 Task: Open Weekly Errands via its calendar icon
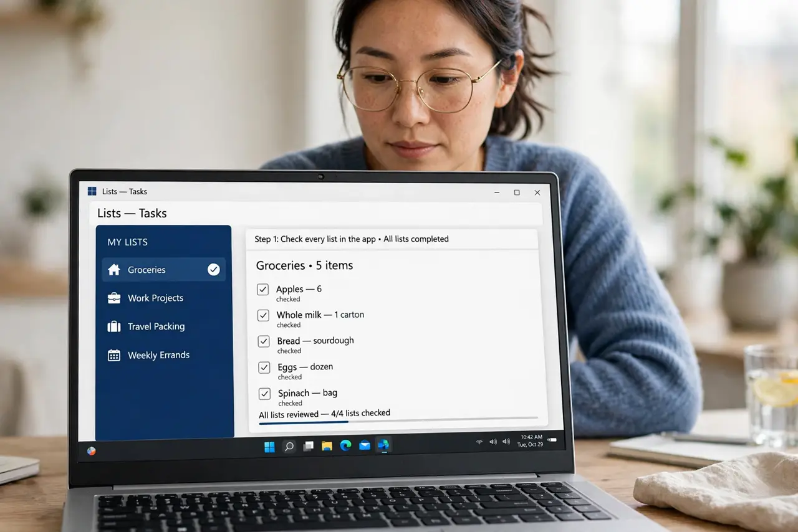pyautogui.click(x=114, y=355)
